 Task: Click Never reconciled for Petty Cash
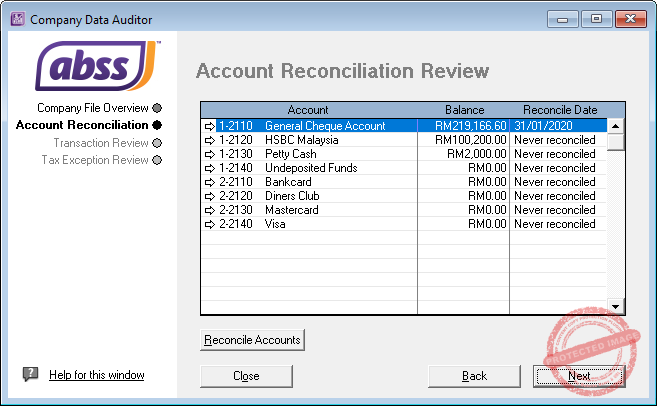point(555,154)
